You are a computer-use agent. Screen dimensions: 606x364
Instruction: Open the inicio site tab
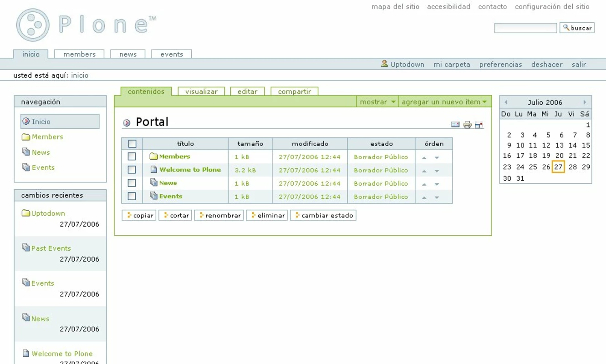click(31, 54)
